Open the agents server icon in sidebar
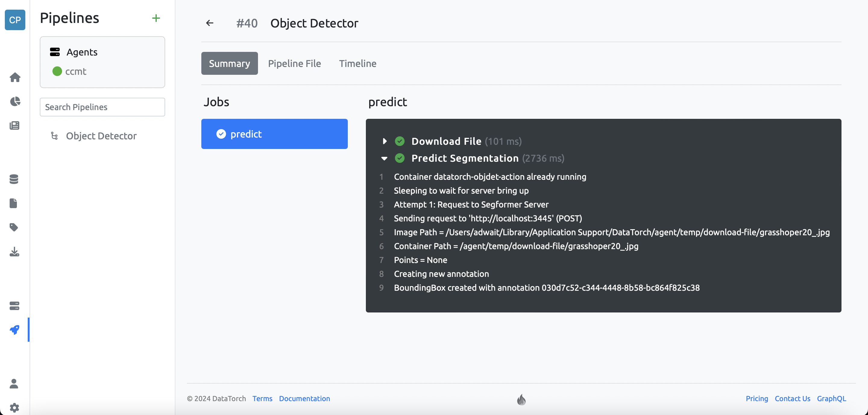Viewport: 868px width, 415px height. 14,306
